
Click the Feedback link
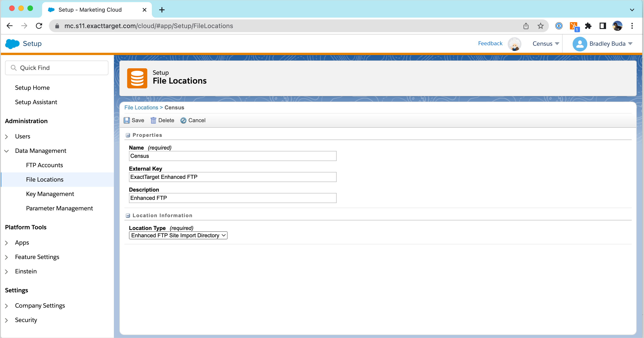[x=490, y=43]
